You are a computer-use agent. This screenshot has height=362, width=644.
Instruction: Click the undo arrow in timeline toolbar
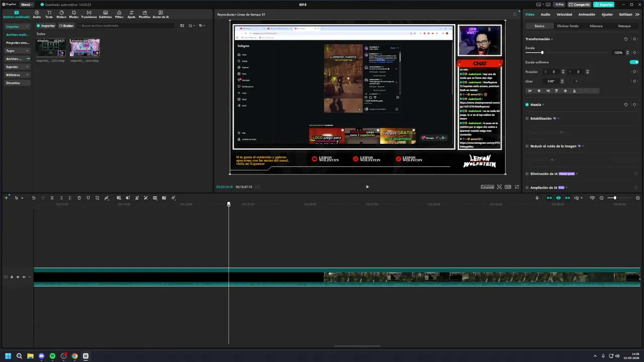coord(34,198)
